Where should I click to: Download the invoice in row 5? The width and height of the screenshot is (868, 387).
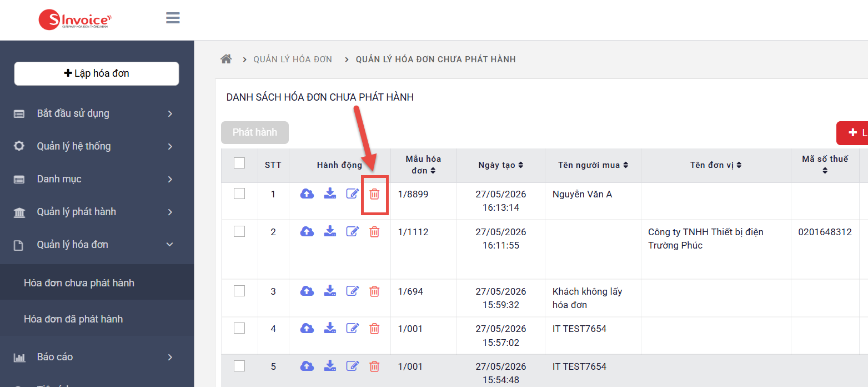click(x=330, y=366)
